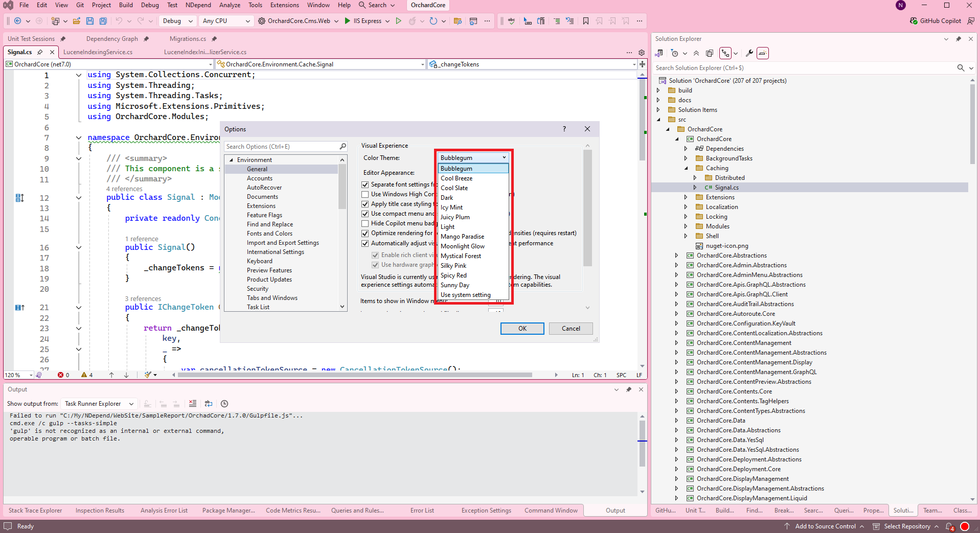Screen dimensions: 980x533
Task: Click the Solution Explorer vertical scrollbar thumb
Action: coord(972,124)
